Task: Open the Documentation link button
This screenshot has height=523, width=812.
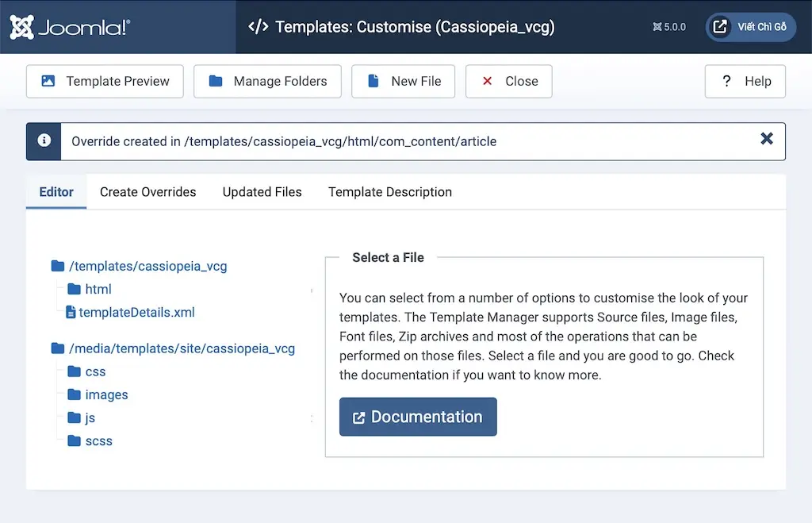Action: pyautogui.click(x=418, y=417)
